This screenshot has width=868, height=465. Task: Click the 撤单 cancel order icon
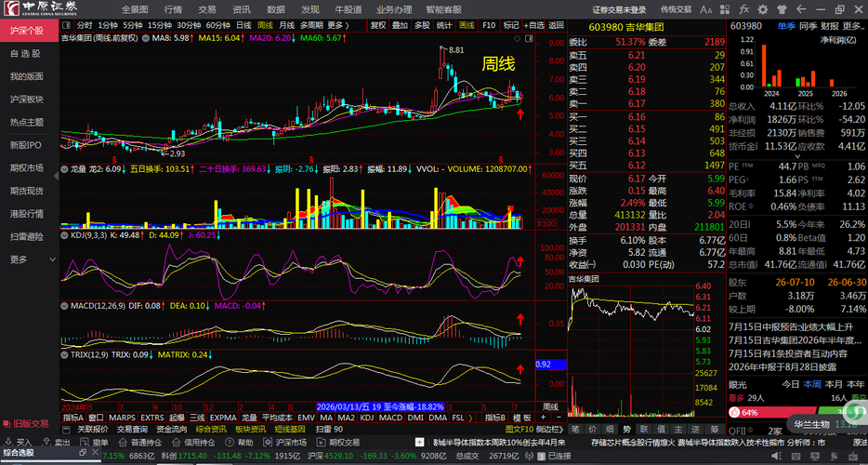coord(85,443)
